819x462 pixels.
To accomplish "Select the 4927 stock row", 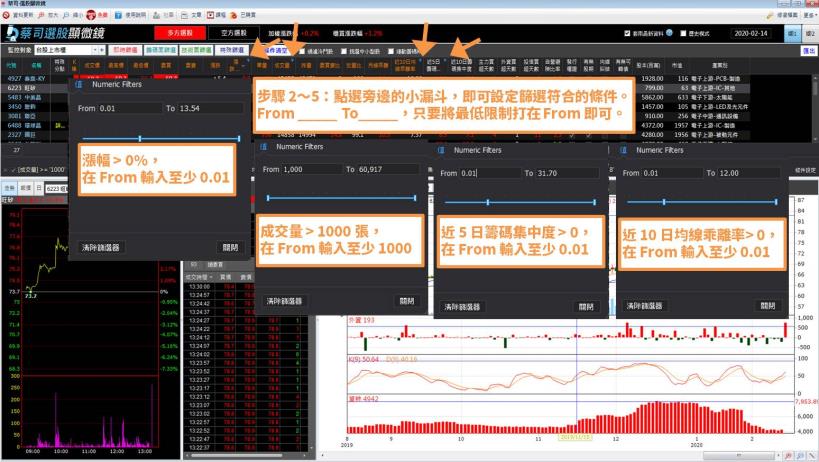I will click(36, 79).
